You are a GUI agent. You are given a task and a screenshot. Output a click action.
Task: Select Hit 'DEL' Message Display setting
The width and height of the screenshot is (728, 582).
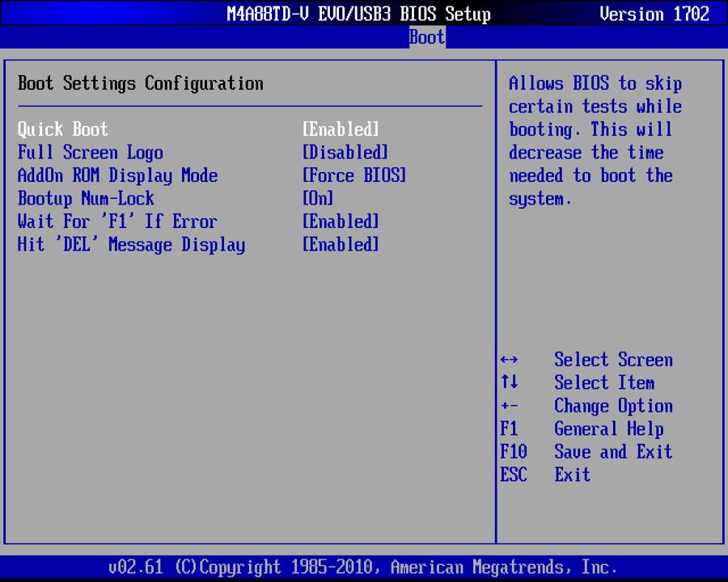click(x=131, y=244)
